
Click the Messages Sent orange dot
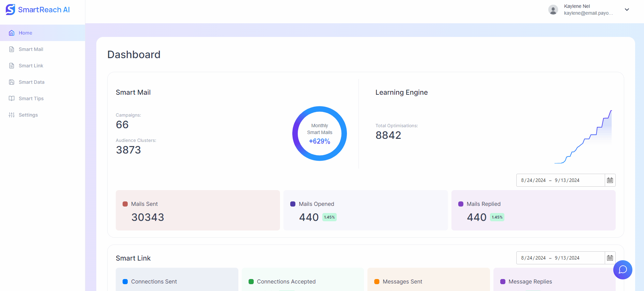(377, 281)
